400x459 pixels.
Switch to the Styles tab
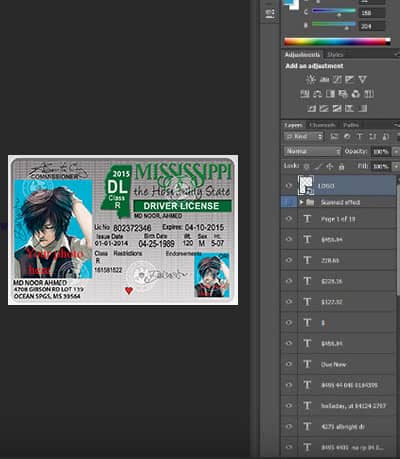click(x=335, y=54)
